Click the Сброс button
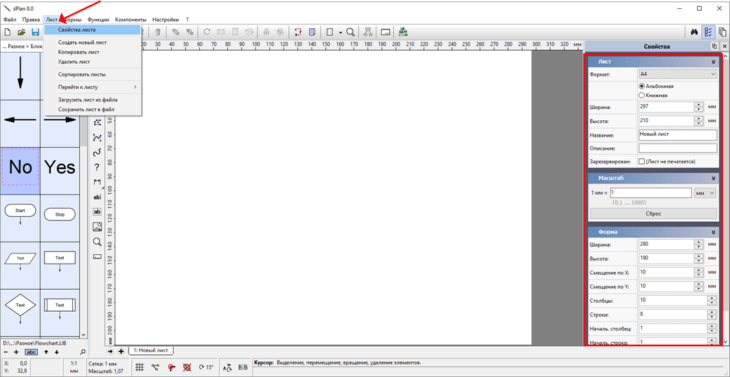Screen dimensions: 730x377 (x=653, y=214)
